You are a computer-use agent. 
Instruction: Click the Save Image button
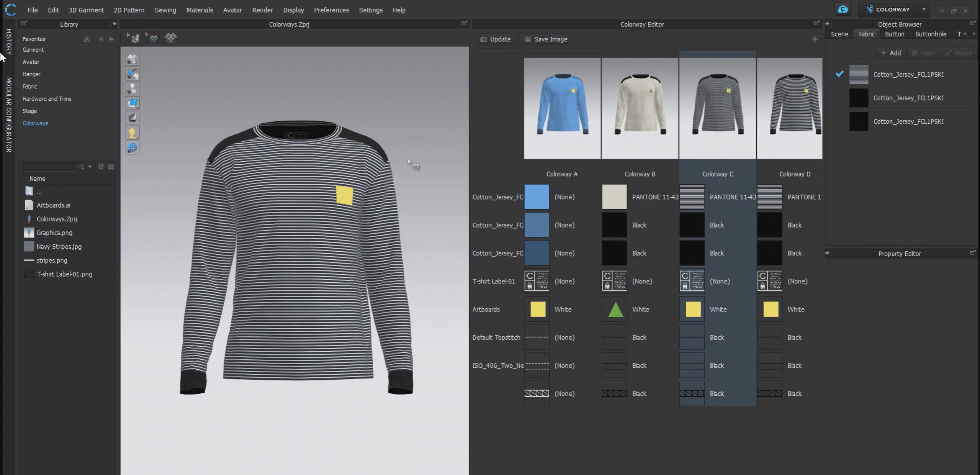(x=546, y=39)
